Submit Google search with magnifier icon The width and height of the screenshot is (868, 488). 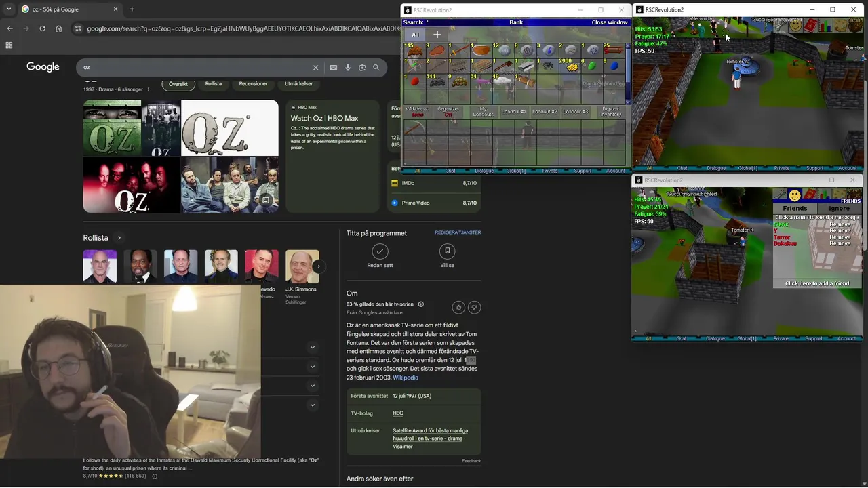[x=377, y=68]
